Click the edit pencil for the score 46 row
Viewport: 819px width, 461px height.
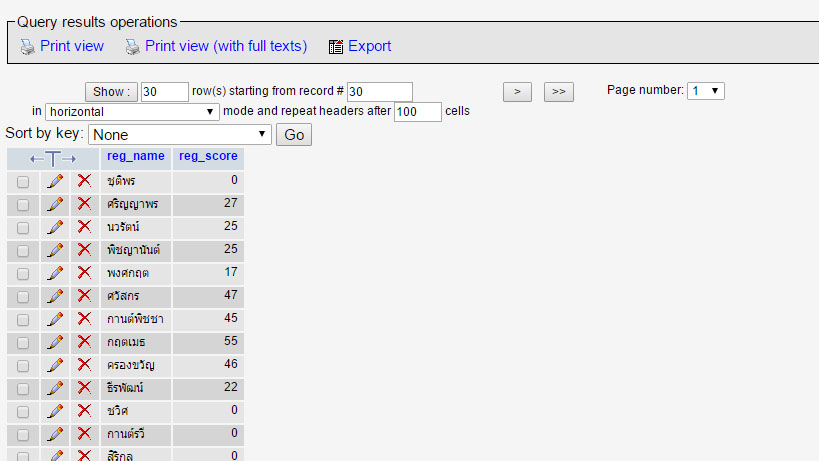[55, 365]
